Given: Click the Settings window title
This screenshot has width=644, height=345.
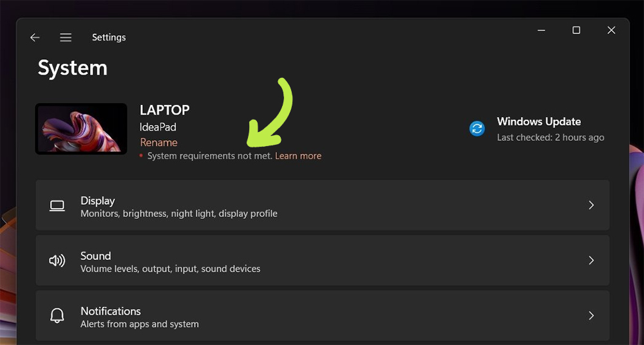Looking at the screenshot, I should (x=109, y=37).
